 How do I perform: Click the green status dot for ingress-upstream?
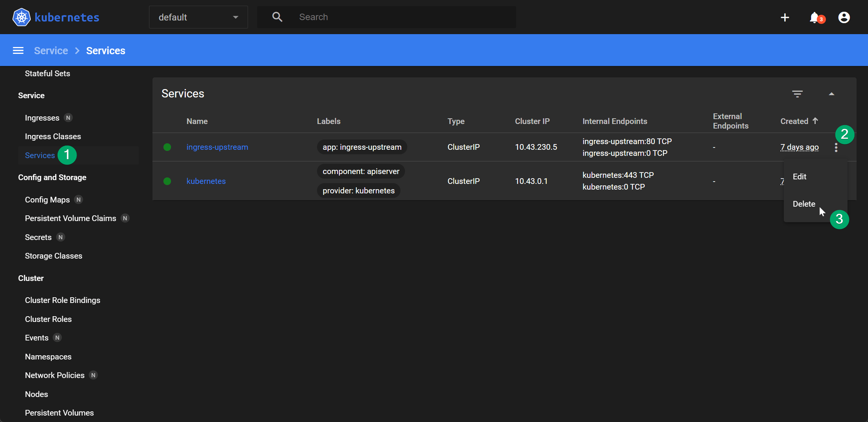click(167, 147)
